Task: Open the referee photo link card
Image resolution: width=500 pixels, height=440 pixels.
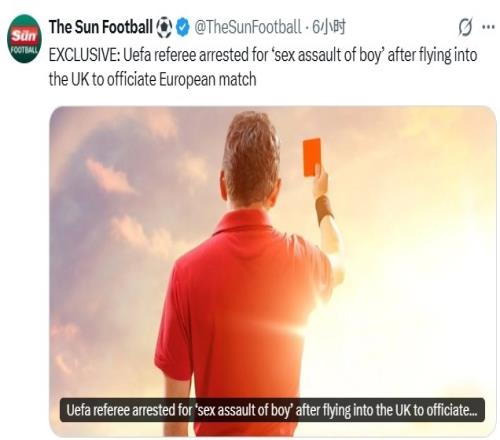Action: click(x=273, y=271)
